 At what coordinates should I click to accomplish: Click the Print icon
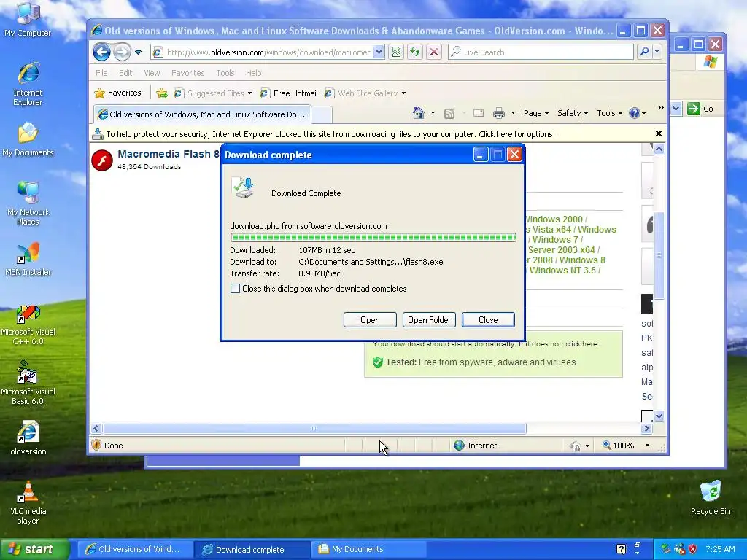pyautogui.click(x=499, y=113)
